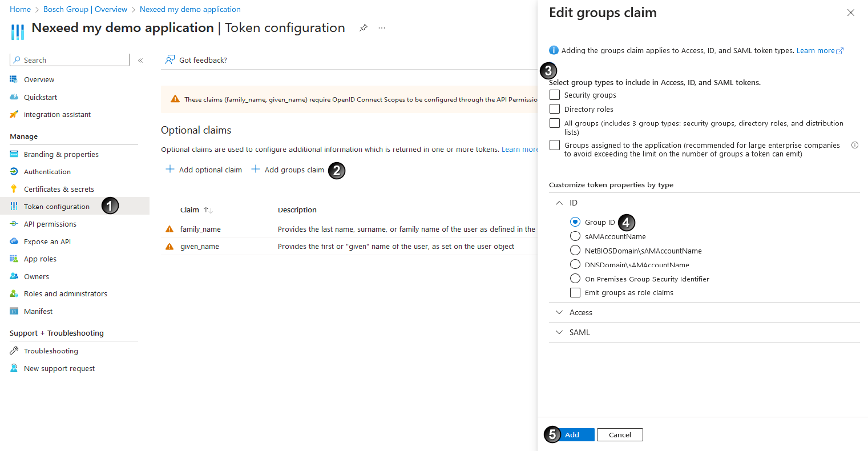Viewport: 868px width, 451px height.
Task: Select the family_name claim row
Action: tap(349, 229)
